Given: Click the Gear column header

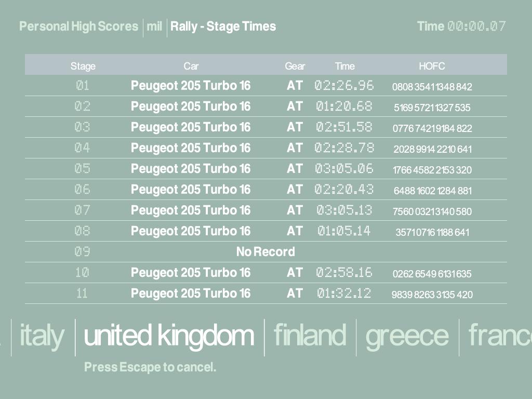Looking at the screenshot, I should point(295,66).
